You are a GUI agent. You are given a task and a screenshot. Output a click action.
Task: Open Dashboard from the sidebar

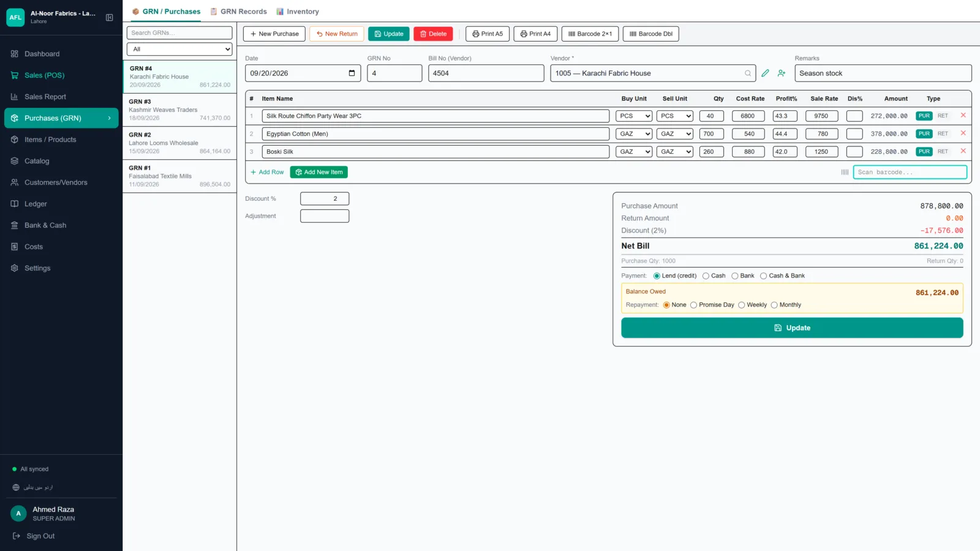pos(61,54)
